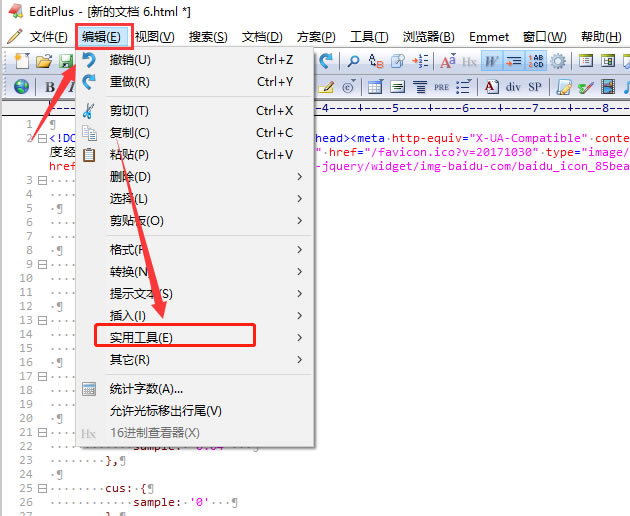Screen dimensions: 630x516
Task: Collapse the code fold on line 17
Action: point(42,377)
